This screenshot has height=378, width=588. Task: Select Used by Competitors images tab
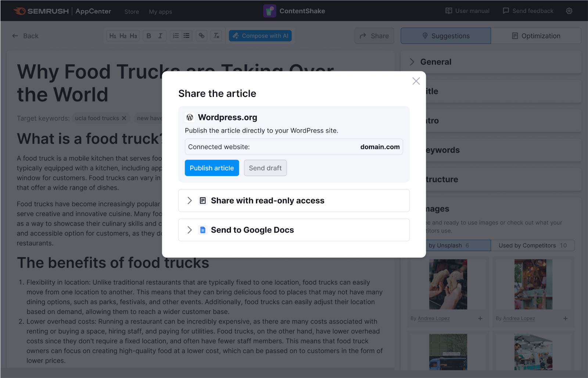click(533, 245)
